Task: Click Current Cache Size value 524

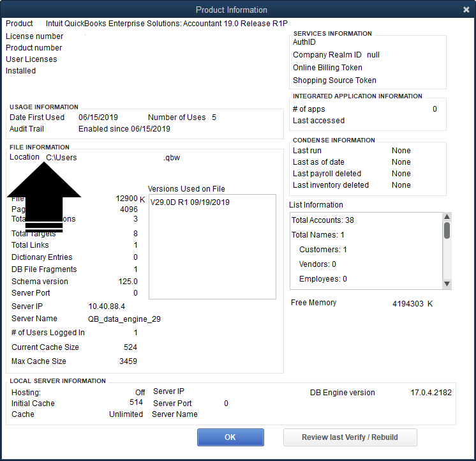Action: click(131, 347)
